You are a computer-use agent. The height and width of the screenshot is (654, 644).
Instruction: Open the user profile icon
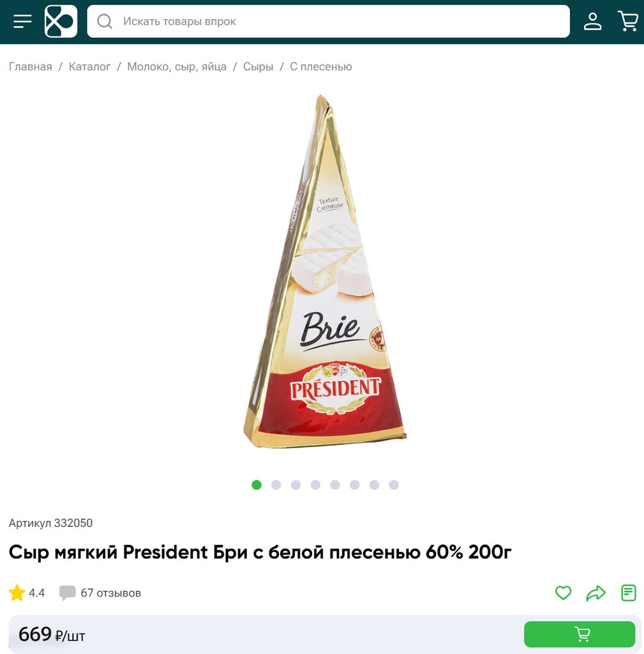click(592, 21)
